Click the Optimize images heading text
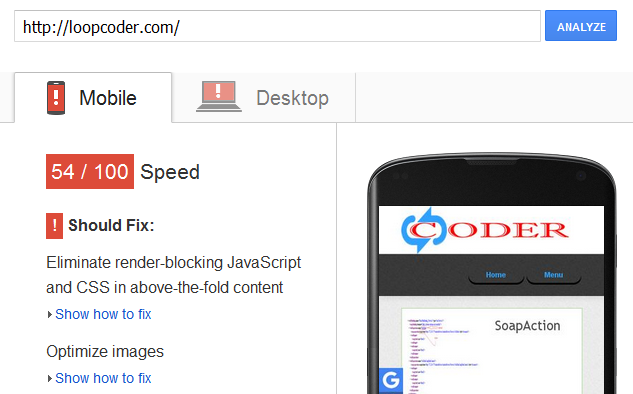Screen dimensions: 633x394 105,352
